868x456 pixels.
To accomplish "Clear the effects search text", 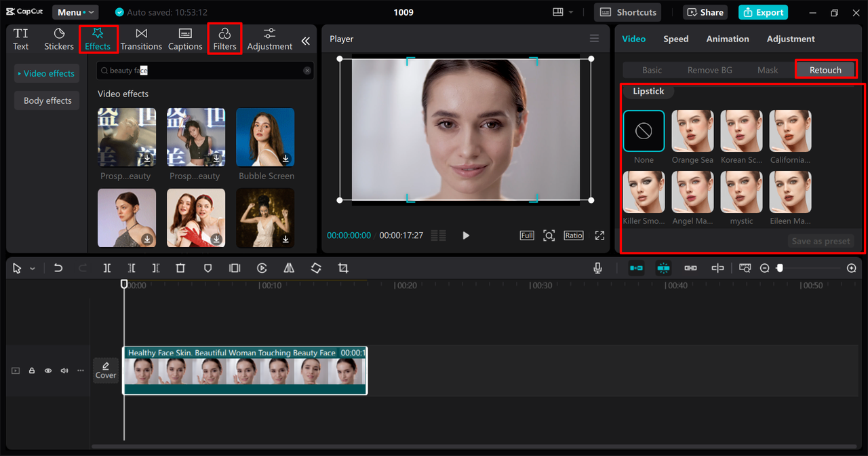I will coord(307,71).
